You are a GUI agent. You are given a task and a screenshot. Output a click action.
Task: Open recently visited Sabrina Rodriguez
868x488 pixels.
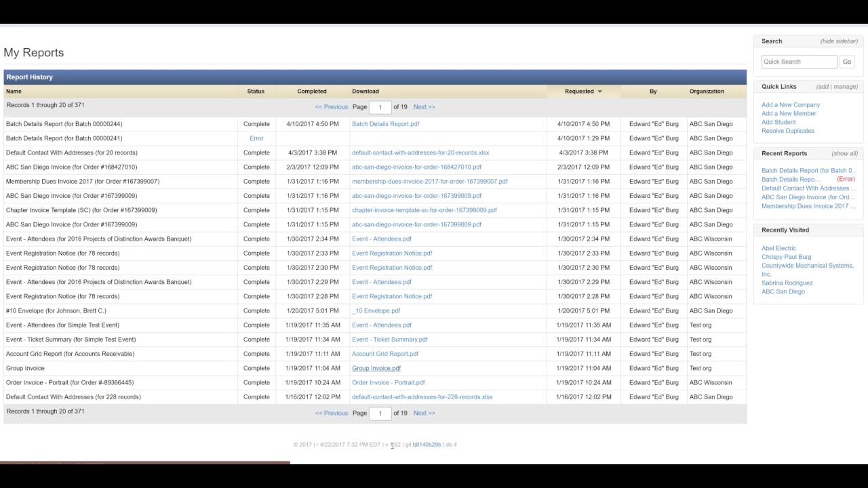[787, 283]
